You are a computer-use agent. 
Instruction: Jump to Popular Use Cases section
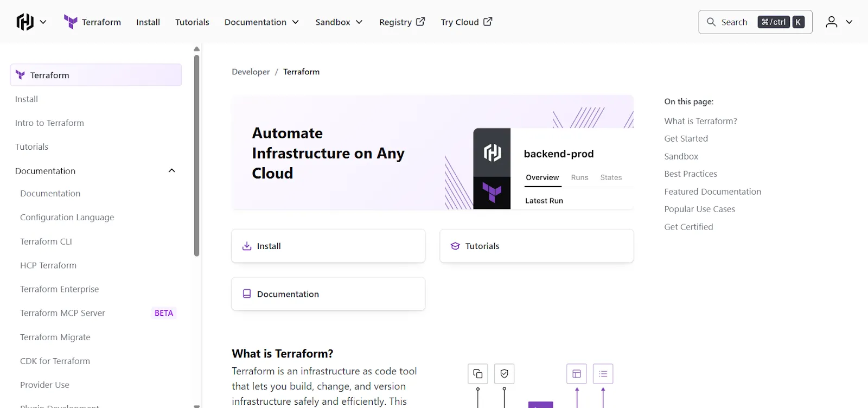(699, 209)
